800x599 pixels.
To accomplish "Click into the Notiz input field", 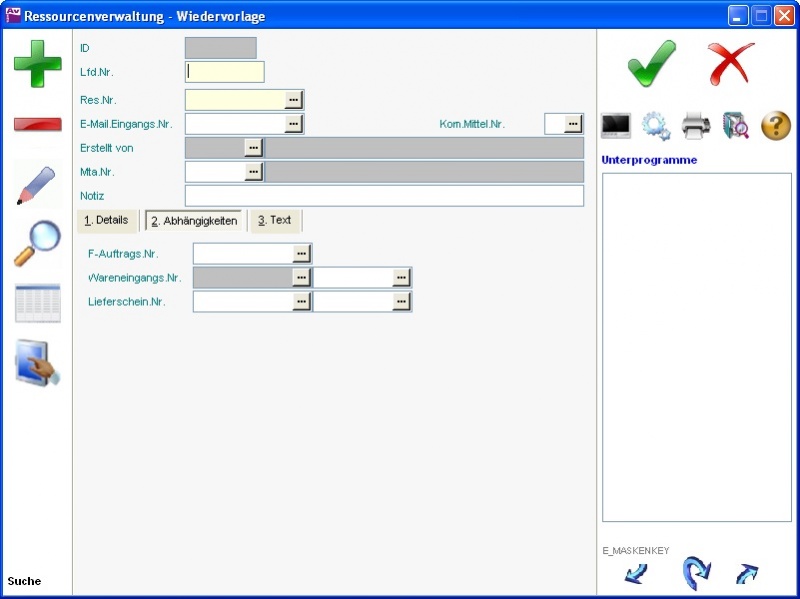I will pos(384,196).
